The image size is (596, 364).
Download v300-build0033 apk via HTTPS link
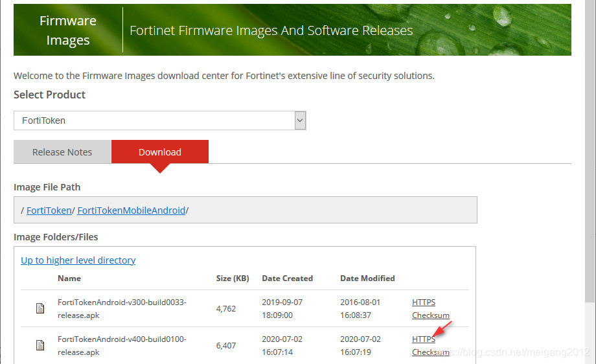(x=424, y=302)
